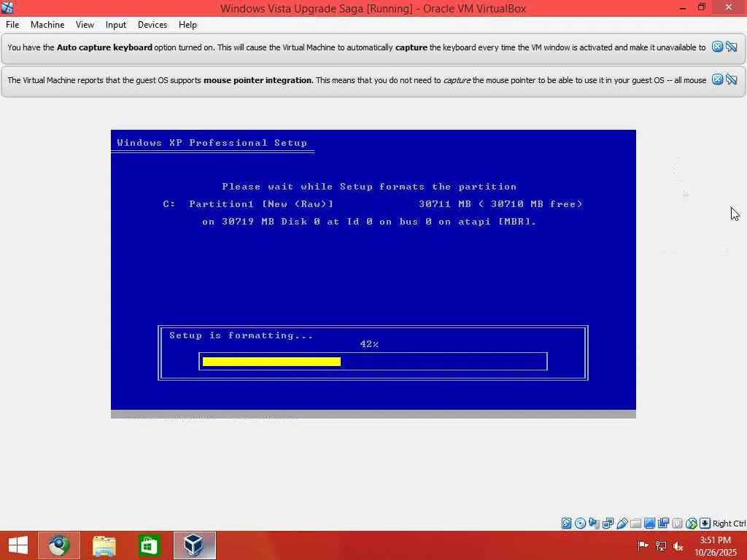Click the optical disk status icon

pos(580,524)
